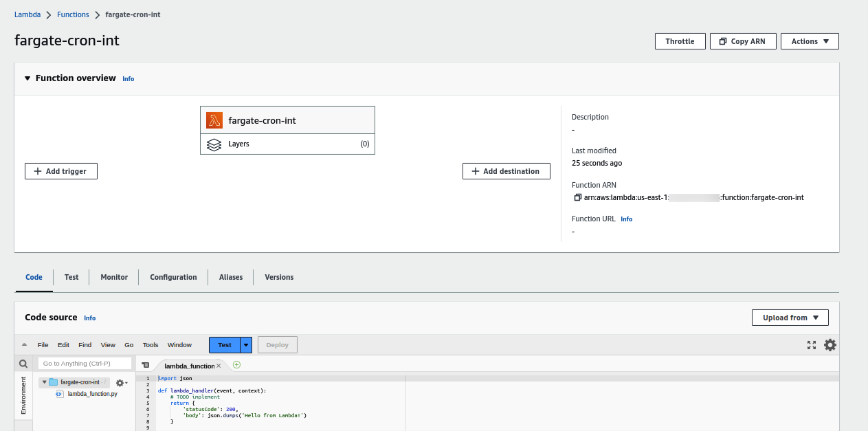
Task: Expand the Upload from dropdown
Action: (x=790, y=318)
